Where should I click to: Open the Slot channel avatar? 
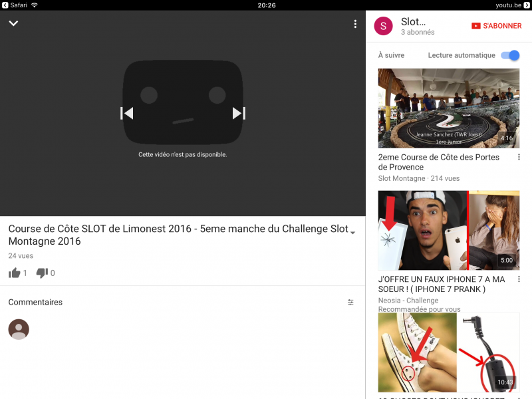coord(384,26)
